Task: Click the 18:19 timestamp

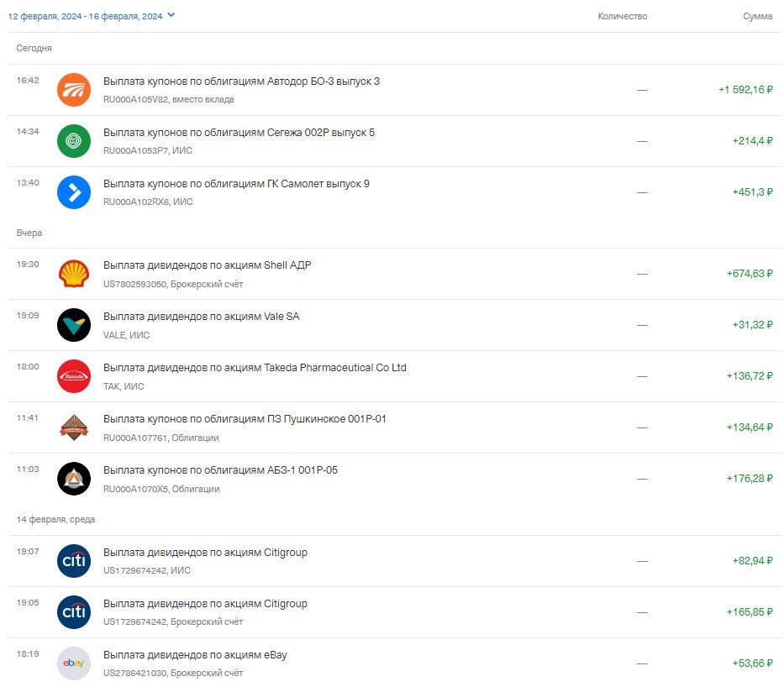Action: point(28,653)
